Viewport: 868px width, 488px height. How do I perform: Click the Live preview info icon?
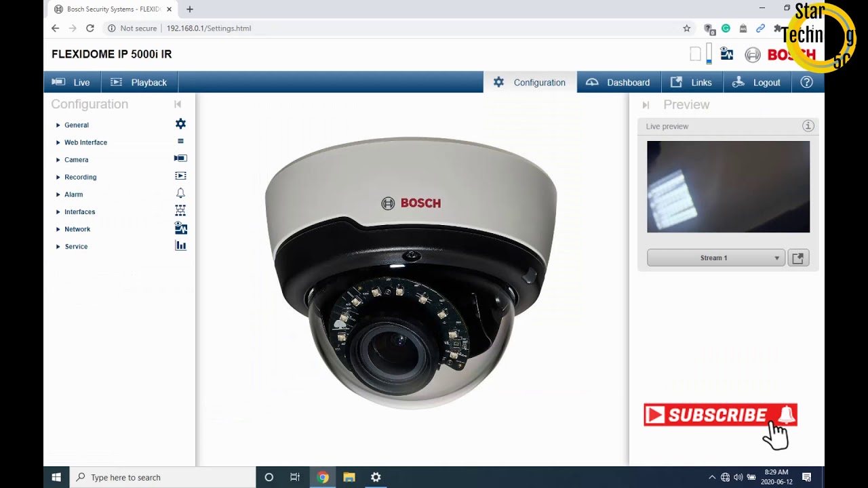pos(808,126)
